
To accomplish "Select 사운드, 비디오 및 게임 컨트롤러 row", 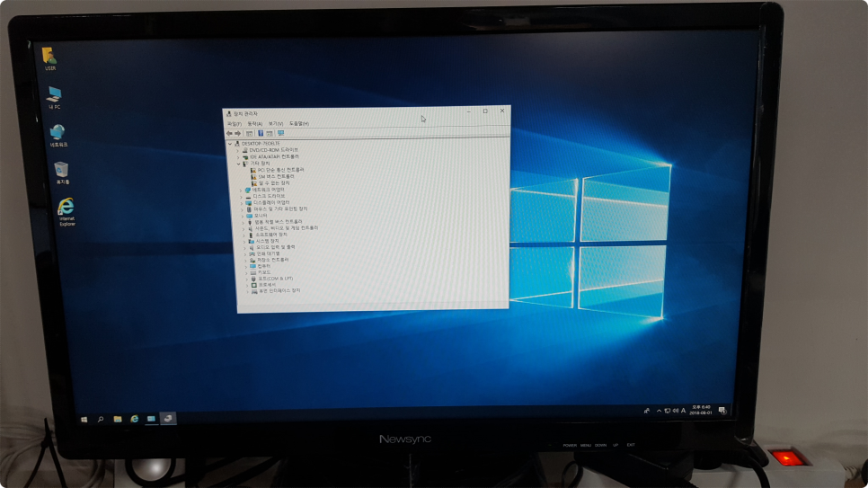I will point(283,228).
